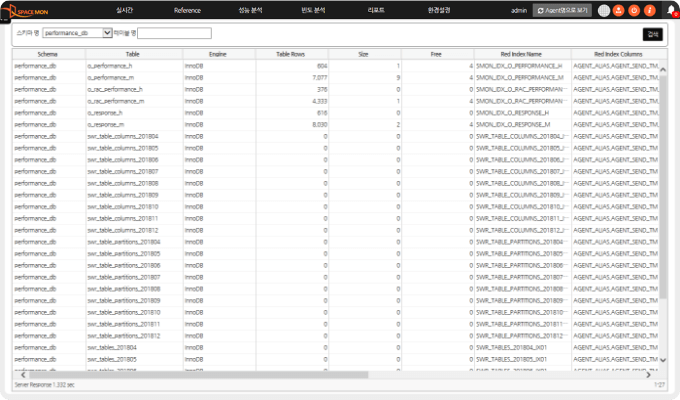The width and height of the screenshot is (680, 400).
Task: Click the 1/27 row count indicator
Action: (x=659, y=385)
